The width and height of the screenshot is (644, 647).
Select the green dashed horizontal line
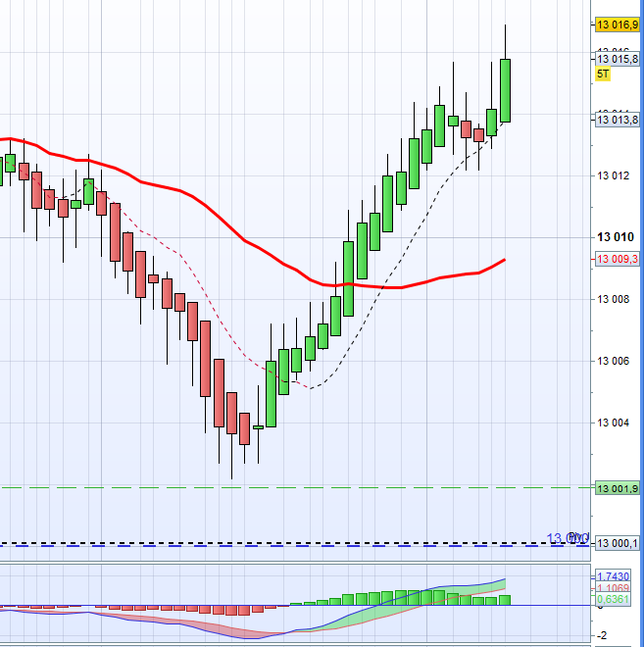[x=295, y=488]
